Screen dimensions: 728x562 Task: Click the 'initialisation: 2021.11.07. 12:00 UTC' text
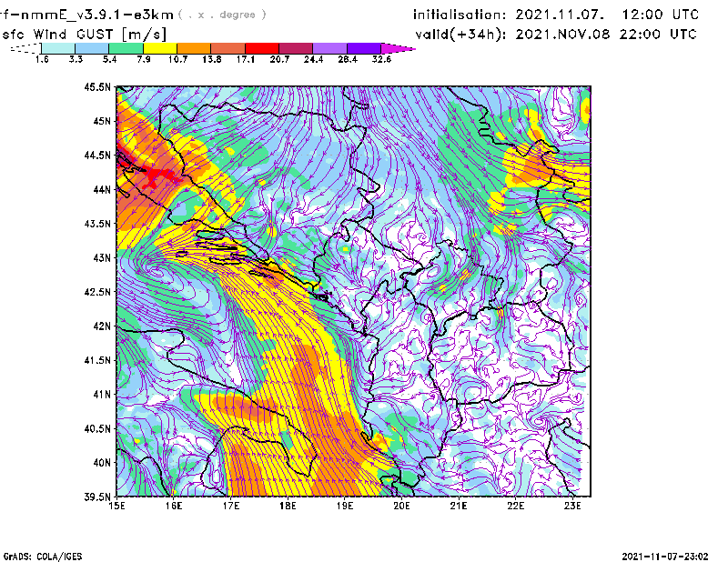point(556,15)
